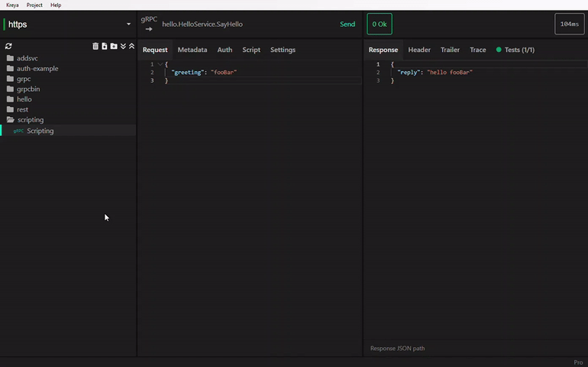Fold the request JSON at line 1
This screenshot has width=588, height=367.
click(x=160, y=64)
